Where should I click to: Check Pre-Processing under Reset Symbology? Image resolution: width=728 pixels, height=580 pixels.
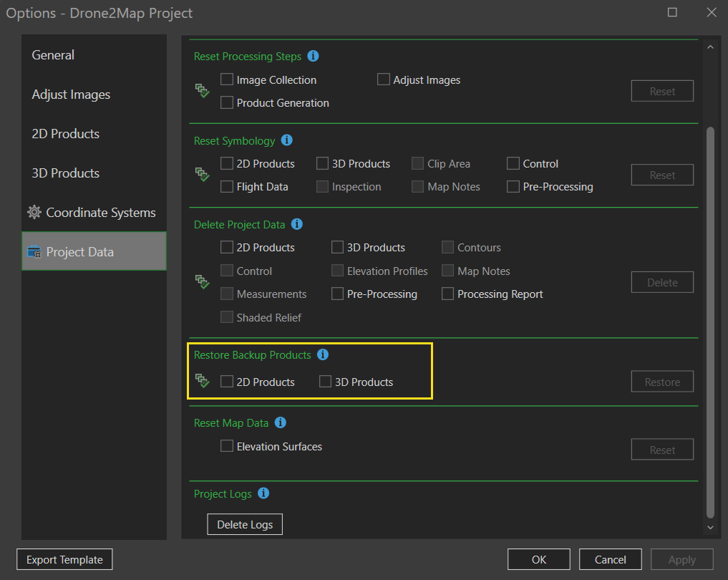513,187
